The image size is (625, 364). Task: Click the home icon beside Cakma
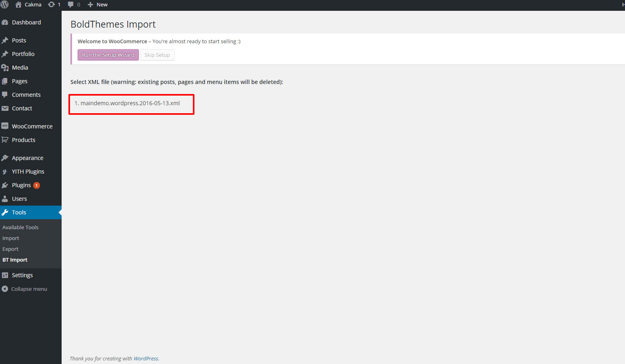(x=18, y=4)
